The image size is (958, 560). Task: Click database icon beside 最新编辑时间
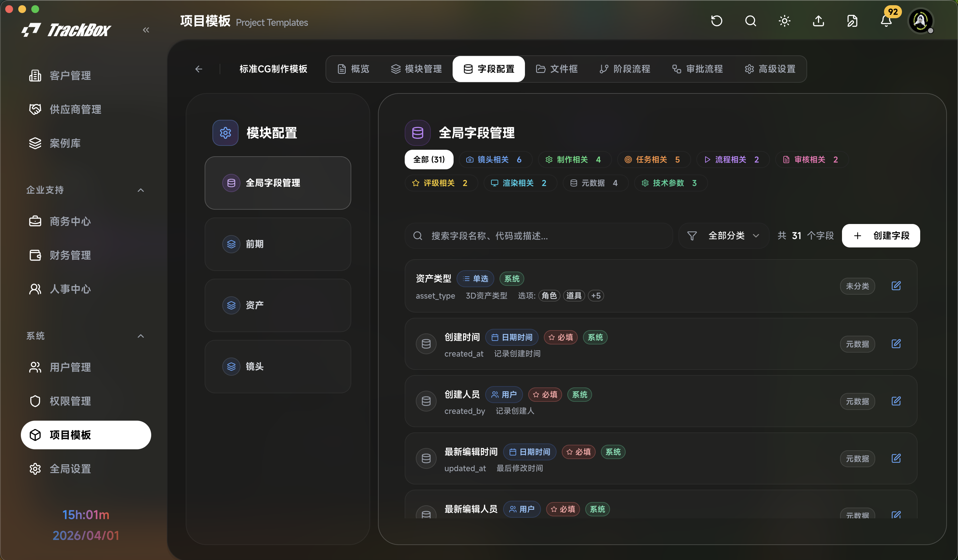click(426, 458)
